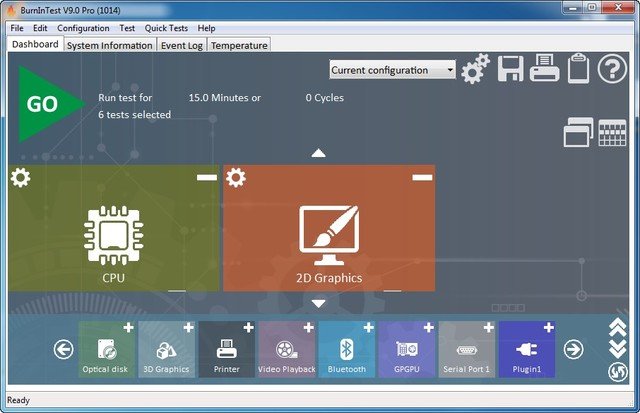This screenshot has height=413, width=640.
Task: Click the 3D Graphics shapes icon
Action: [166, 351]
